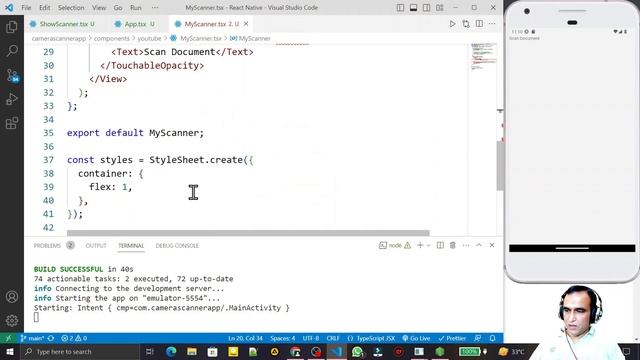Open WhatsApp from the taskbar

click(x=357, y=351)
